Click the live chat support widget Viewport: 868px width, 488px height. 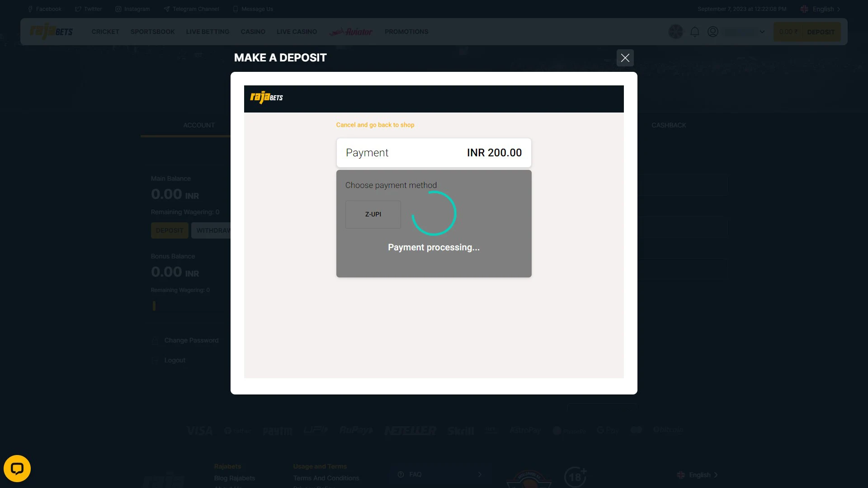(x=17, y=468)
